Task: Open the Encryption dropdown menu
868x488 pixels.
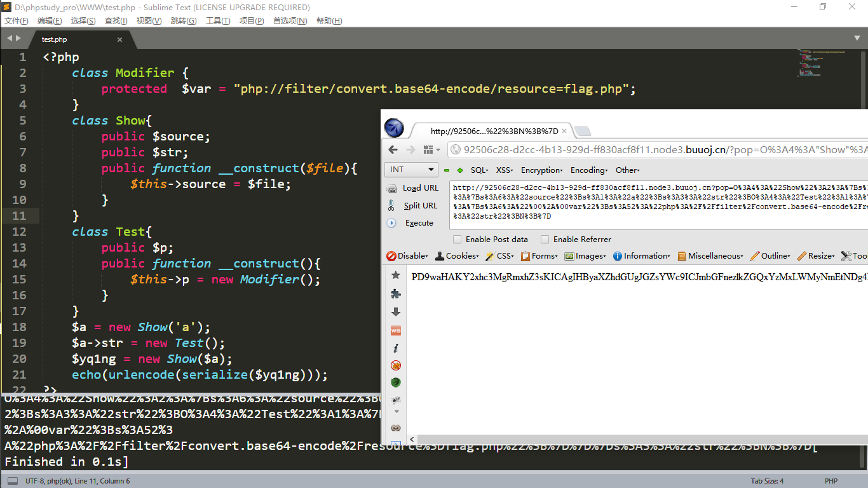Action: [542, 170]
